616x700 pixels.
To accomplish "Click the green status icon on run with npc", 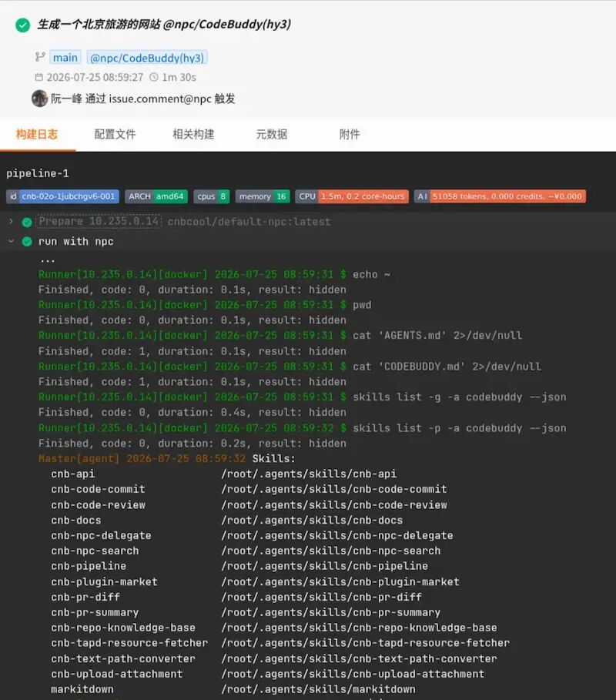I will tap(27, 242).
